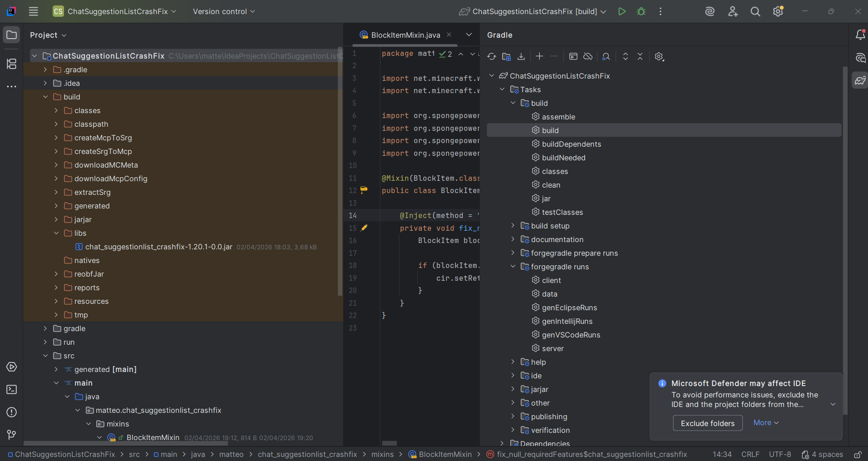Viewport: 868px width, 461px height.
Task: Click the CRLF line separator in status bar
Action: [x=750, y=454]
